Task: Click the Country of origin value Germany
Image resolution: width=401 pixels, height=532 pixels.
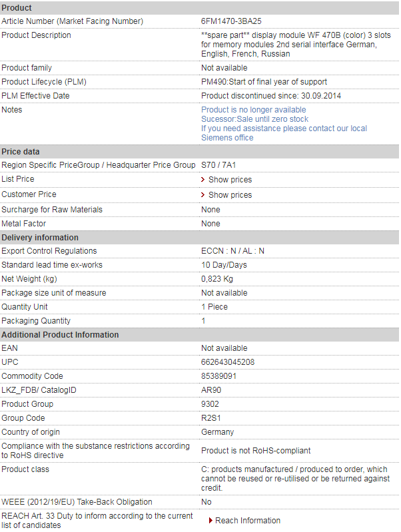Action: 218,432
